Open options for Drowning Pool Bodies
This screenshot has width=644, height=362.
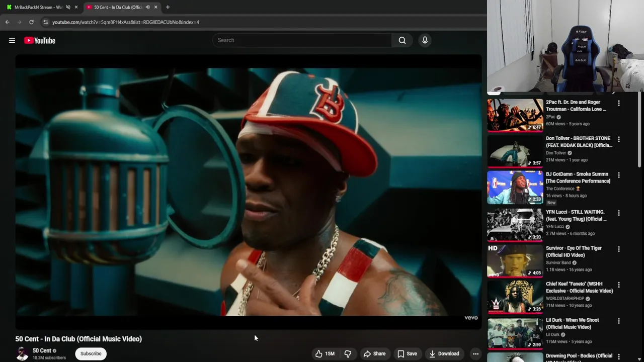click(619, 356)
